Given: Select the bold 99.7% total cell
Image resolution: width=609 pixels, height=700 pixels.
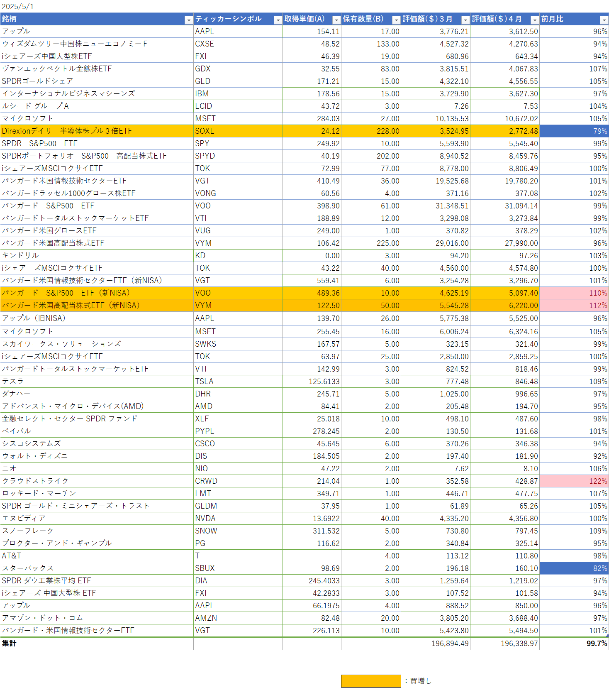Looking at the screenshot, I should [x=574, y=644].
